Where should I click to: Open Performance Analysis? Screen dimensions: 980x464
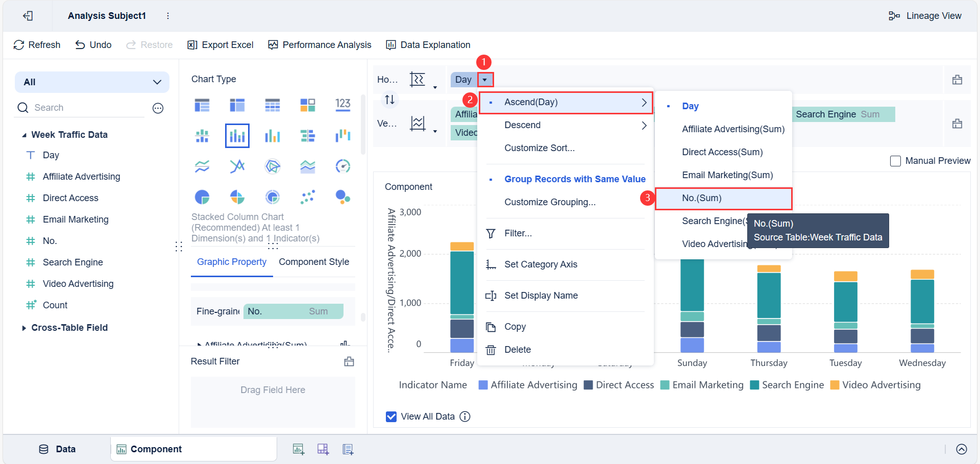click(x=320, y=45)
